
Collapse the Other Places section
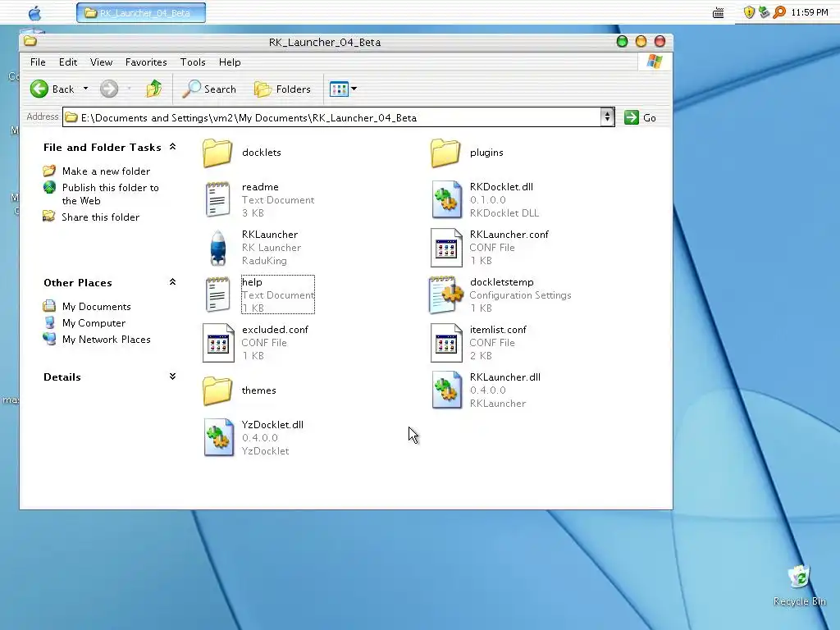point(172,282)
